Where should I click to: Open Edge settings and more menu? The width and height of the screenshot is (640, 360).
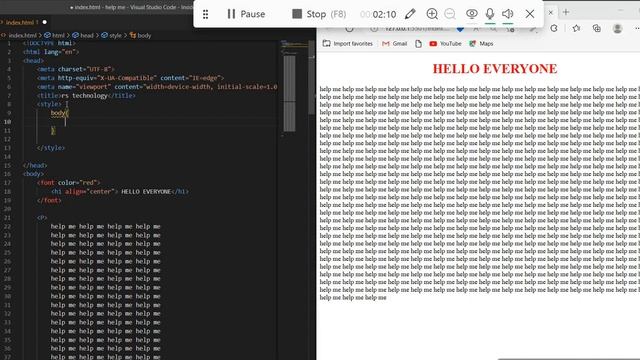click(636, 29)
